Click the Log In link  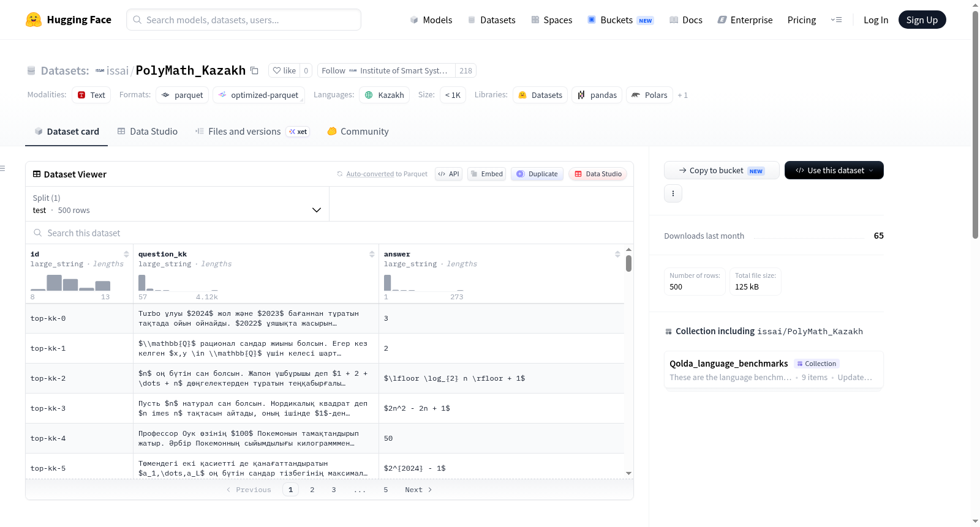tap(876, 20)
